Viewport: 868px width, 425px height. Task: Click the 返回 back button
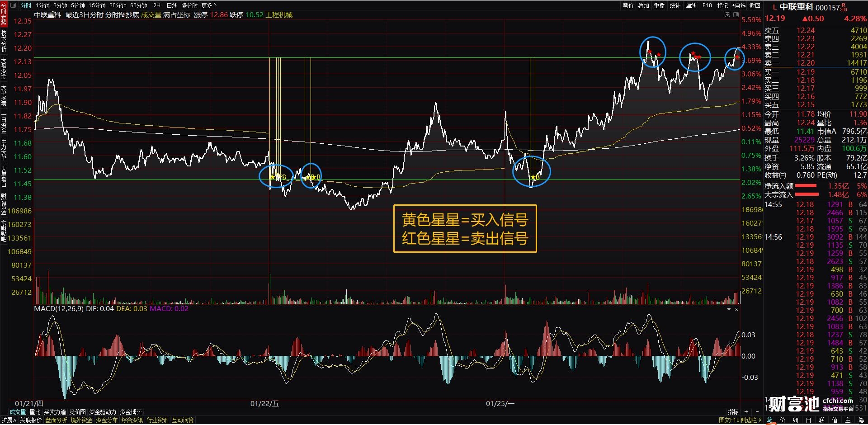(x=755, y=5)
